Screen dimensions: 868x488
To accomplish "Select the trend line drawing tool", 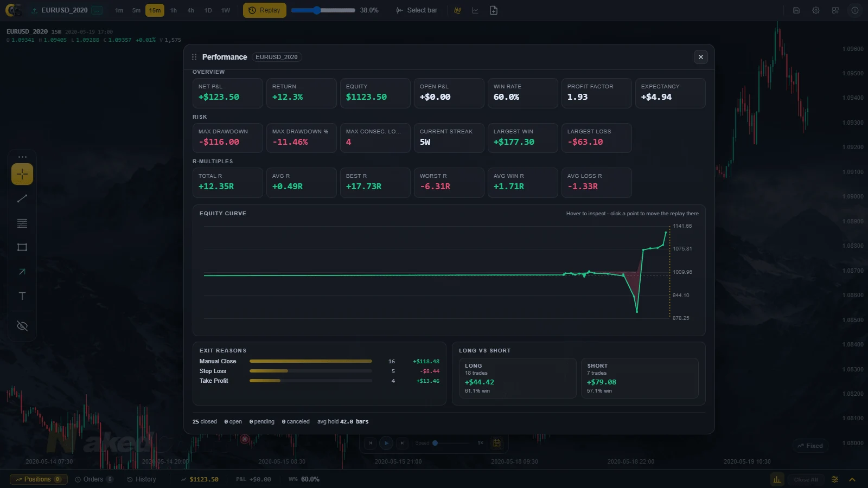I will pos(22,198).
